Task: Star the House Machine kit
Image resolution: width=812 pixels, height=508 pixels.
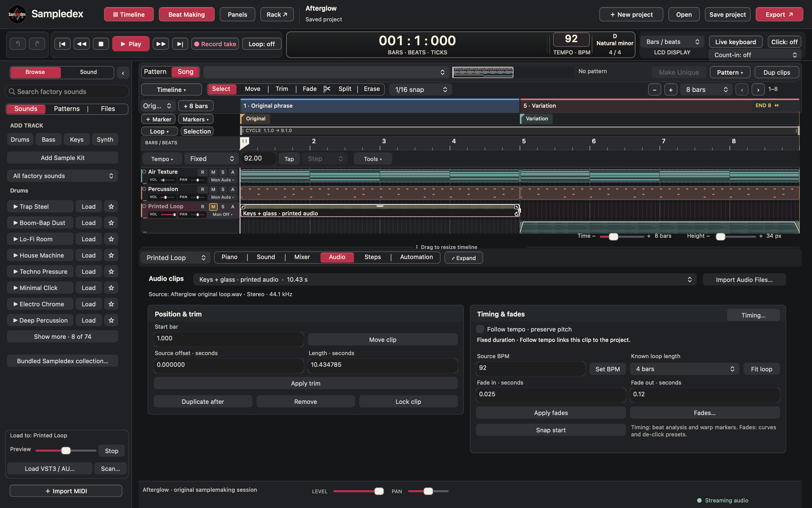Action: click(111, 255)
